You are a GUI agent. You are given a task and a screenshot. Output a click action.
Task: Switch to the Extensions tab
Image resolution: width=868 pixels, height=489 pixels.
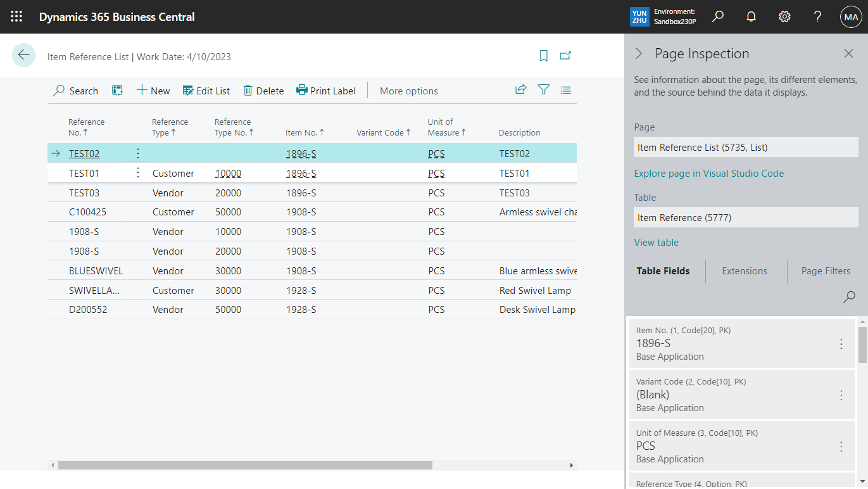coord(745,270)
